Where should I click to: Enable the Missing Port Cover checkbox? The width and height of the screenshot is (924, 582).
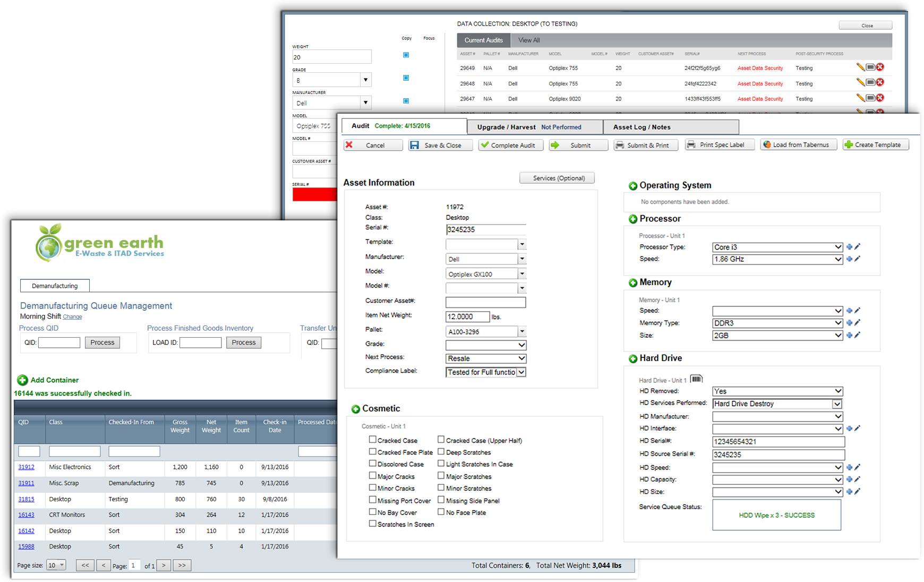(x=373, y=500)
